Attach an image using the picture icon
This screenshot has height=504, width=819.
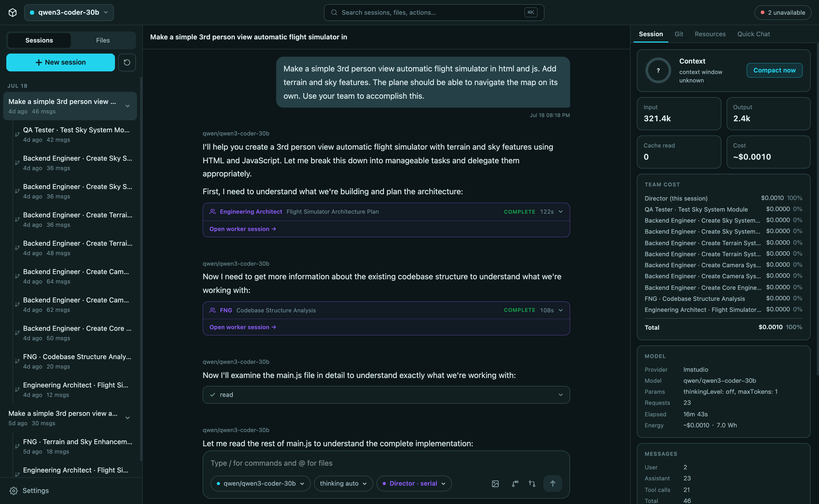[495, 484]
